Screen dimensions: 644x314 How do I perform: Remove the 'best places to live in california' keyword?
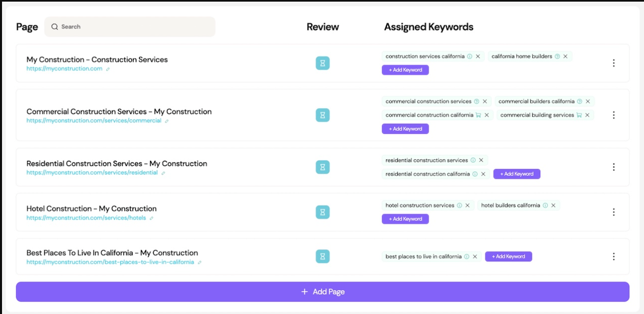(x=475, y=257)
